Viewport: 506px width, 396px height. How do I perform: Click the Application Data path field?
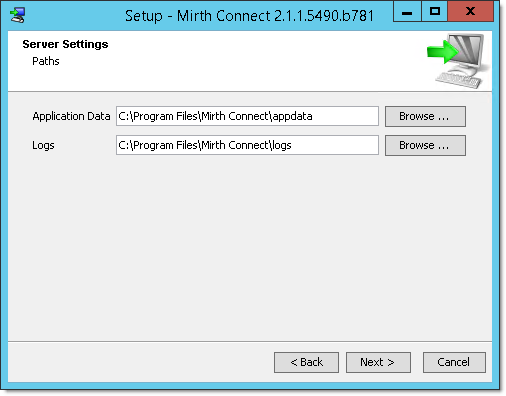[247, 116]
